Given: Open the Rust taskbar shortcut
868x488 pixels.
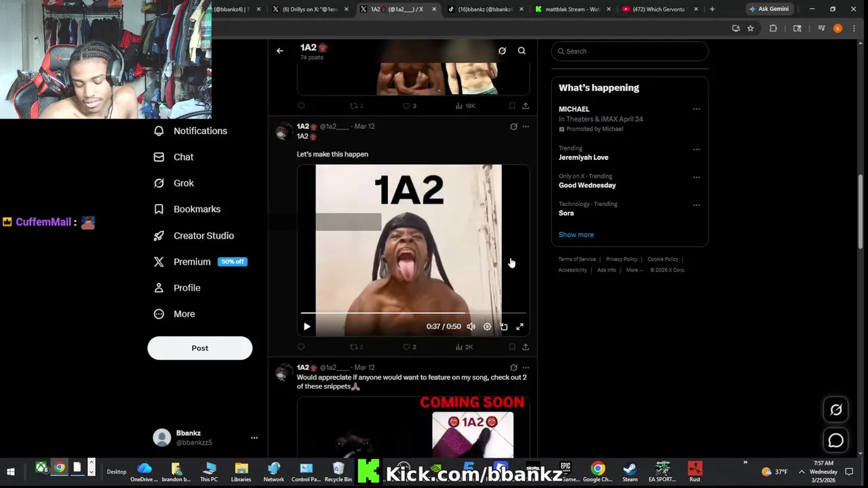Looking at the screenshot, I should [x=694, y=472].
